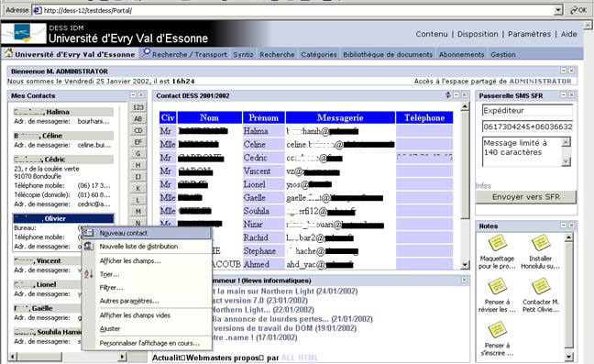This screenshot has height=364, width=594.
Task: Choose Ajuster from the context menu
Action: [147, 329]
